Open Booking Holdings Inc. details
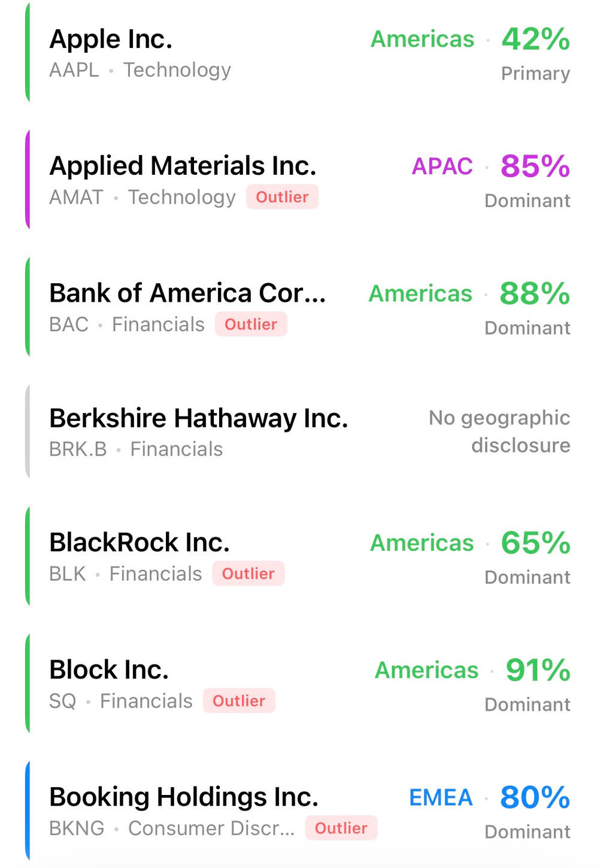 click(x=183, y=797)
